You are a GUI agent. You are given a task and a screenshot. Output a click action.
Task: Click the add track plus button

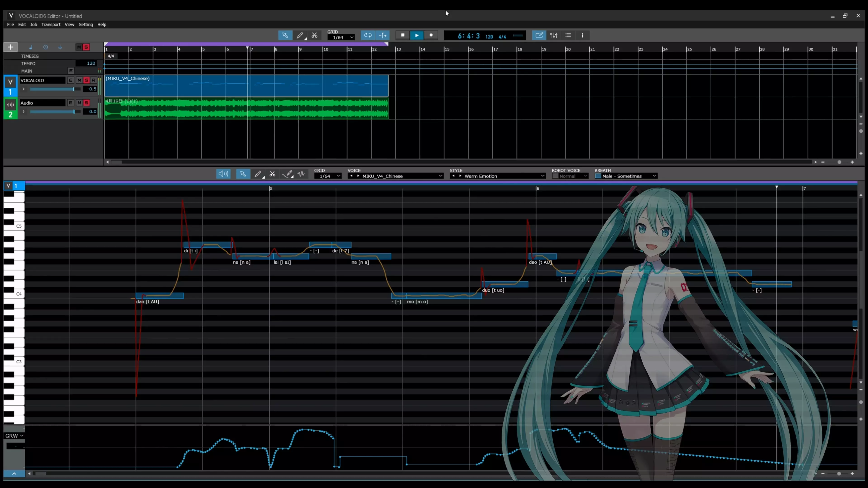click(10, 47)
